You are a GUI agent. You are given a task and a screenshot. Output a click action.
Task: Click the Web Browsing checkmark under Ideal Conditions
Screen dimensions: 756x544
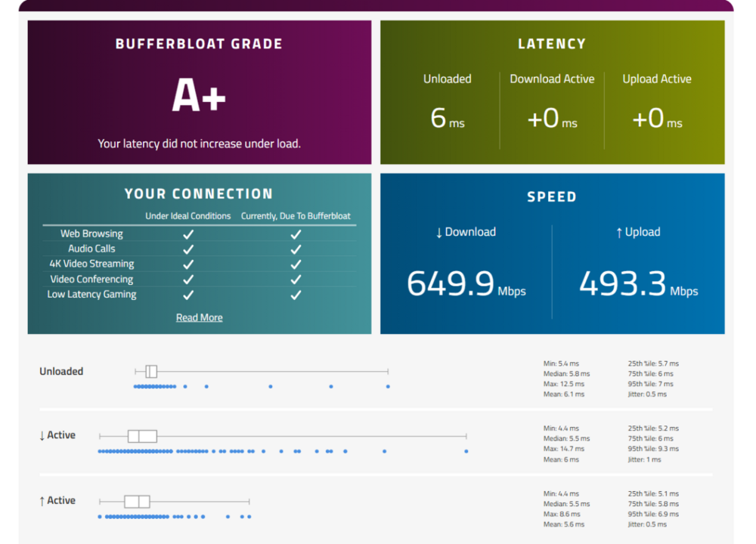point(188,234)
